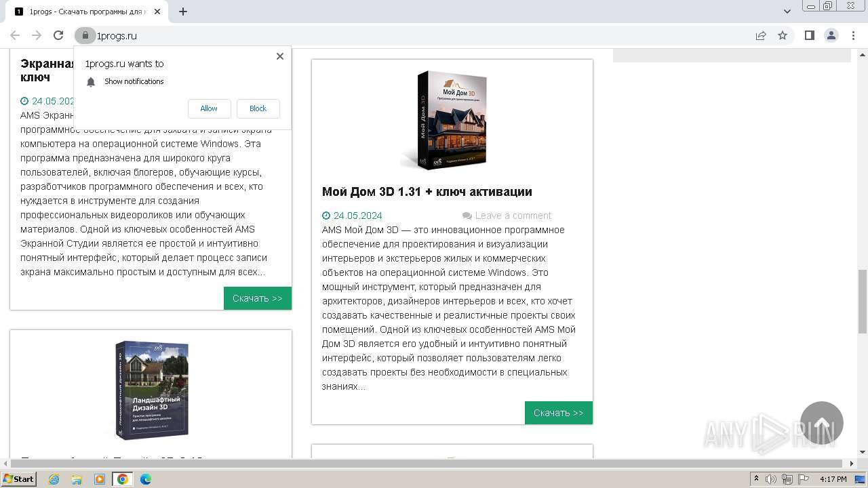The height and width of the screenshot is (488, 868).
Task: Click the vertical scrollbar thumb
Action: 862,301
